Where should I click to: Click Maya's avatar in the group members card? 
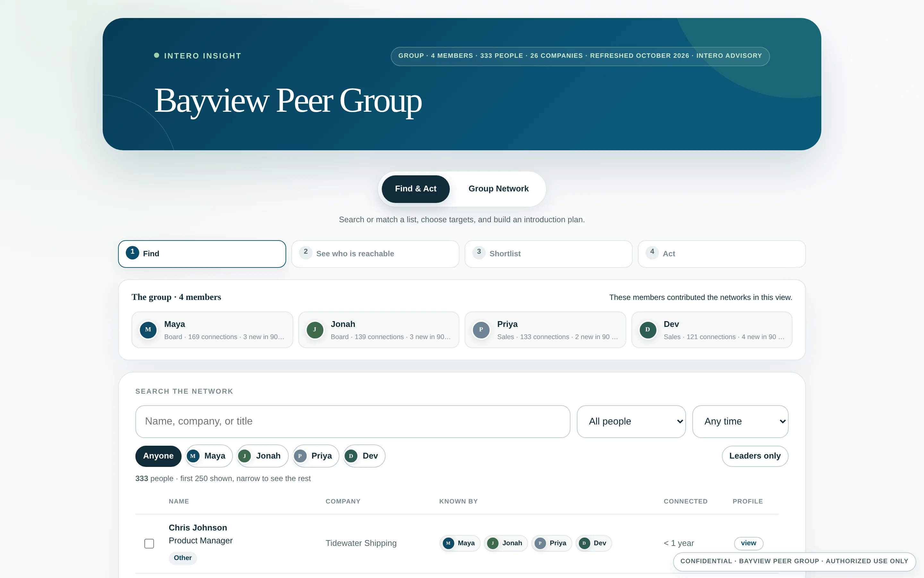[x=148, y=329]
